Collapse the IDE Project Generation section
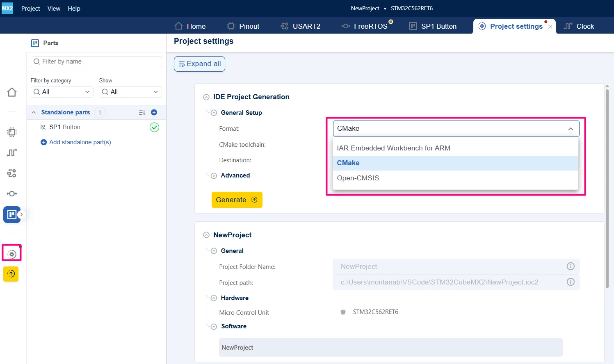Viewport: 614px width, 364px height. click(206, 97)
